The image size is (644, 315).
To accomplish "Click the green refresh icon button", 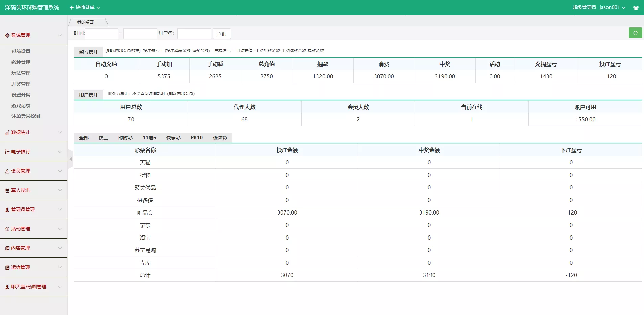I will (x=635, y=33).
